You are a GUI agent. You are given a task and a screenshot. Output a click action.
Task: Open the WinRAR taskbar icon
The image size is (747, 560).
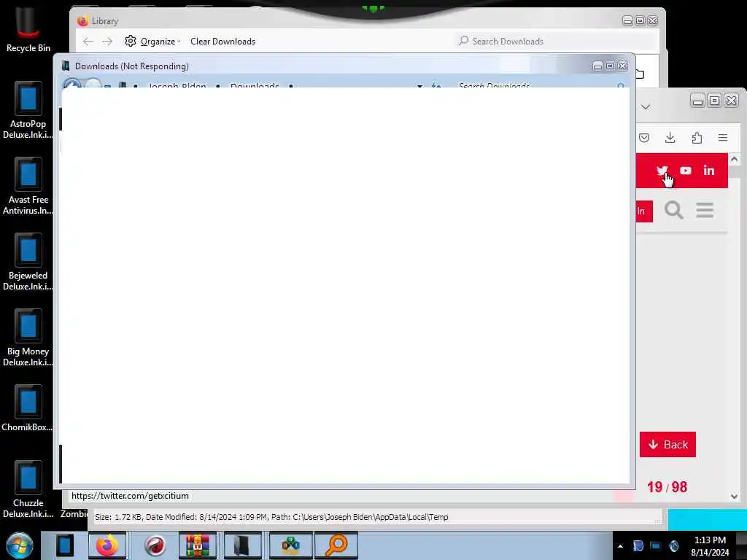coord(198,545)
